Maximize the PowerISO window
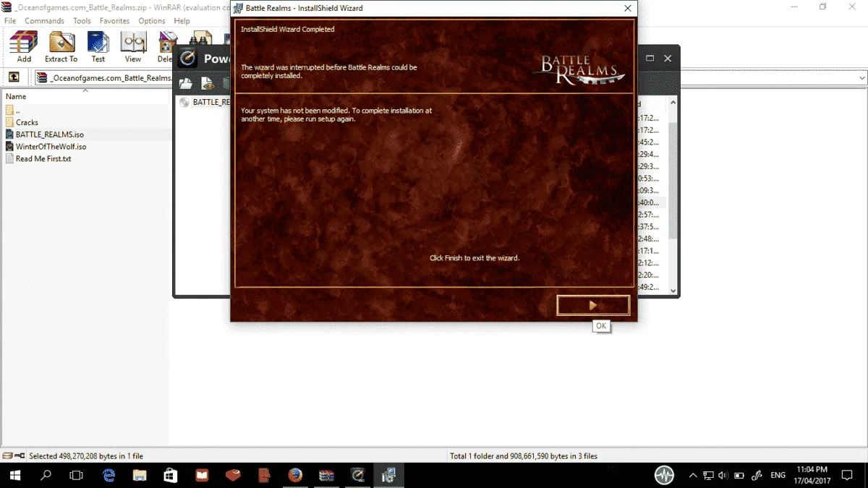This screenshot has height=488, width=868. tap(650, 58)
